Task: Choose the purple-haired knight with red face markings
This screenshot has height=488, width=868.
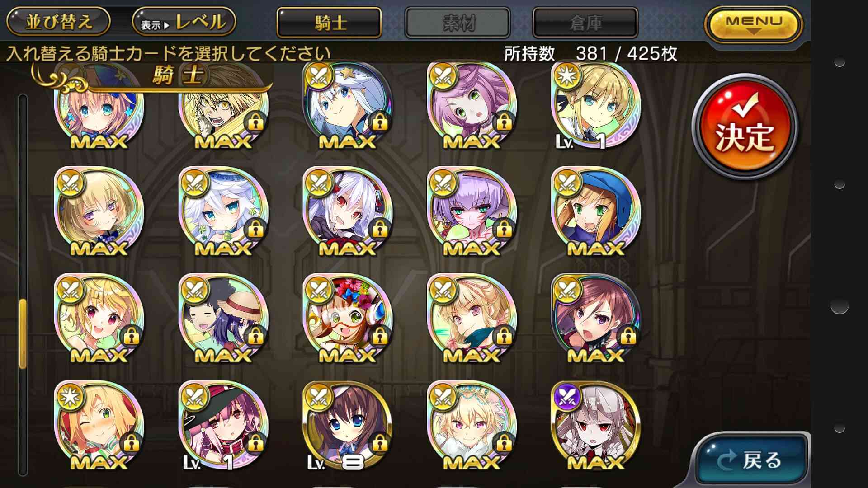Action: (472, 211)
